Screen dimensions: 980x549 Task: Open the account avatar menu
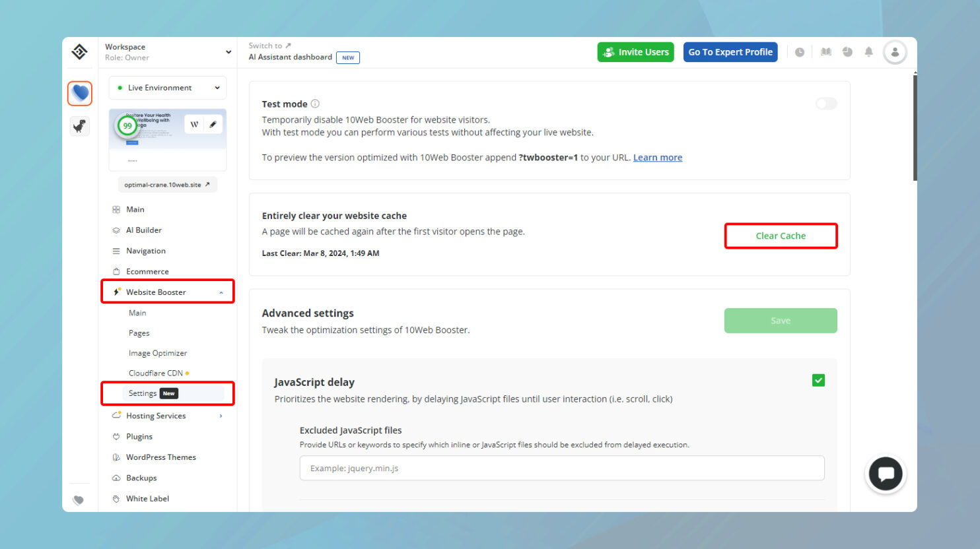click(895, 51)
